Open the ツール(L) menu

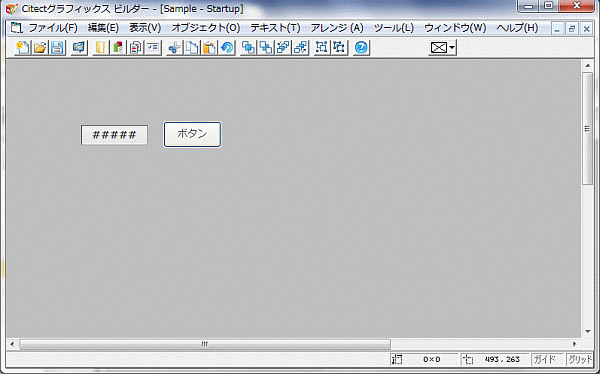pos(394,28)
